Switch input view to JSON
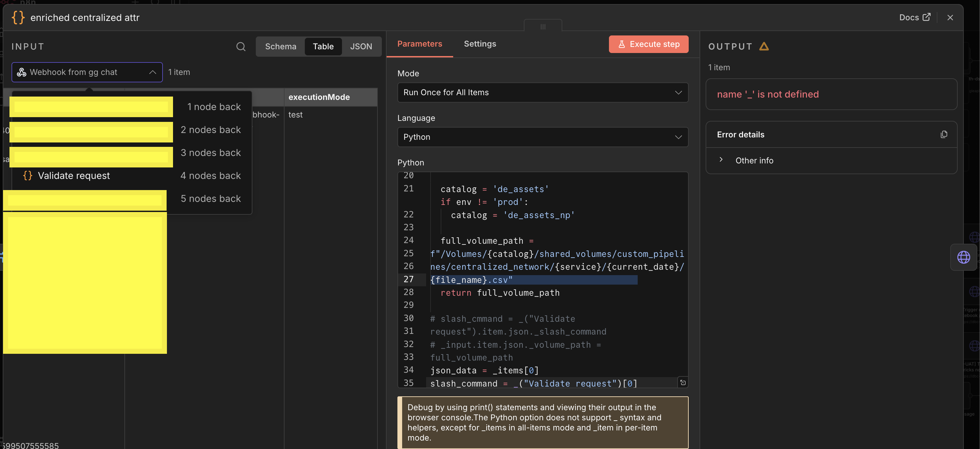980x449 pixels. tap(361, 46)
